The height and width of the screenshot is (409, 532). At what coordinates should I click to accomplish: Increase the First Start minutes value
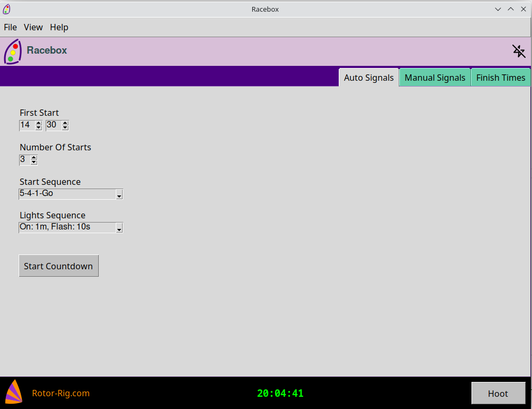[x=65, y=123]
